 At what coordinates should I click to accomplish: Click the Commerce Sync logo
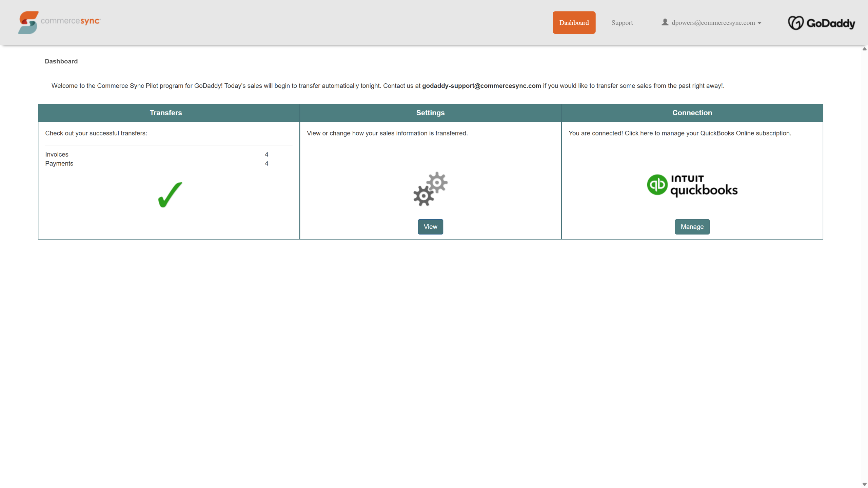(59, 22)
